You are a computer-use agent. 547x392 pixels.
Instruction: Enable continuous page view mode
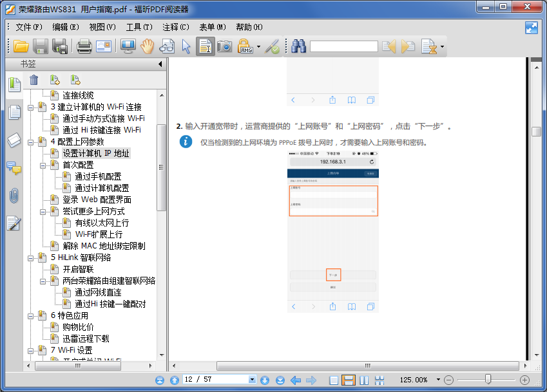pyautogui.click(x=349, y=380)
